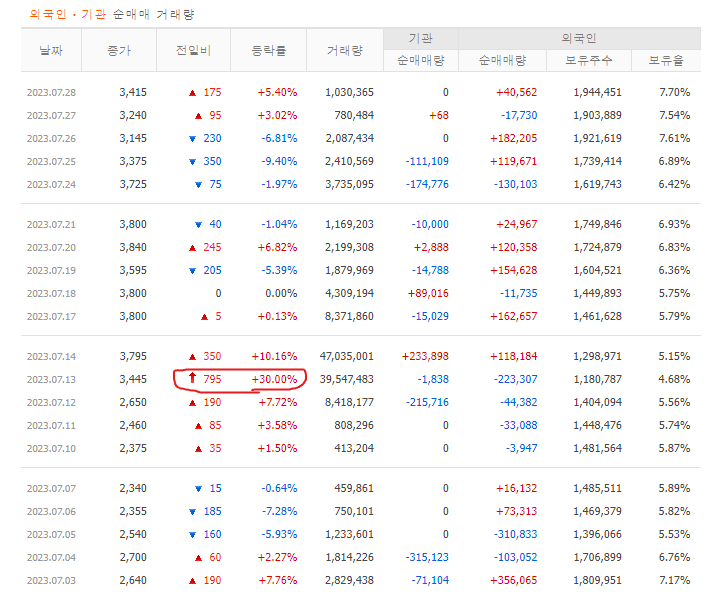Click the 기관 순매매량 sub-header
The height and width of the screenshot is (597, 709).
coord(421,61)
